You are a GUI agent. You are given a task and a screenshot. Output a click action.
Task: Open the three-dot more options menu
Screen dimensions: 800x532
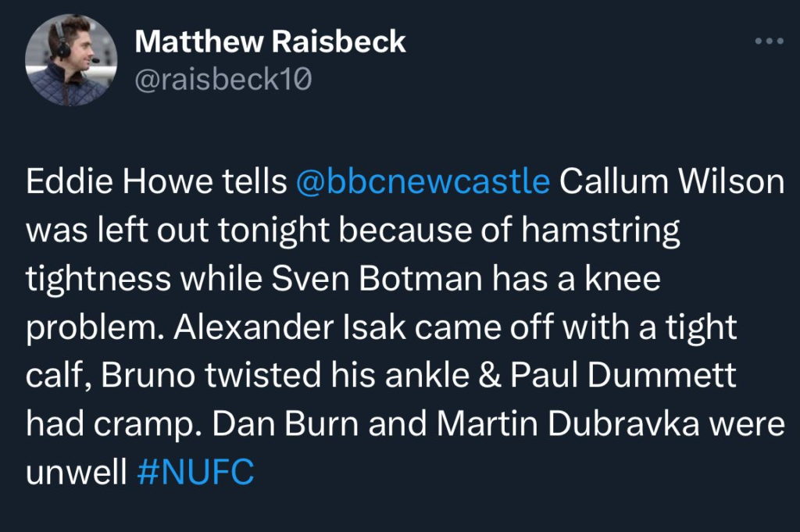click(x=768, y=41)
